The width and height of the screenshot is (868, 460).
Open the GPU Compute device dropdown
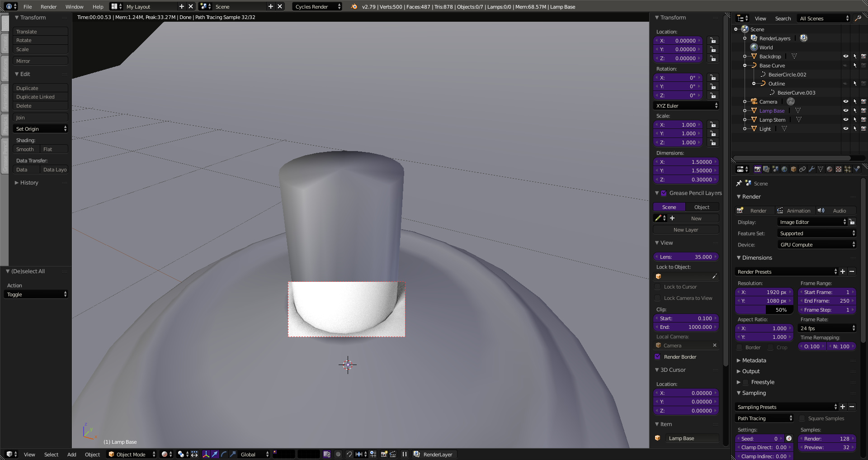coord(816,245)
